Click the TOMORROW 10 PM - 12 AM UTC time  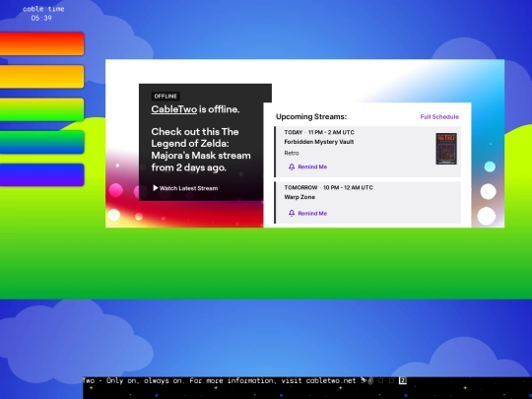(328, 187)
